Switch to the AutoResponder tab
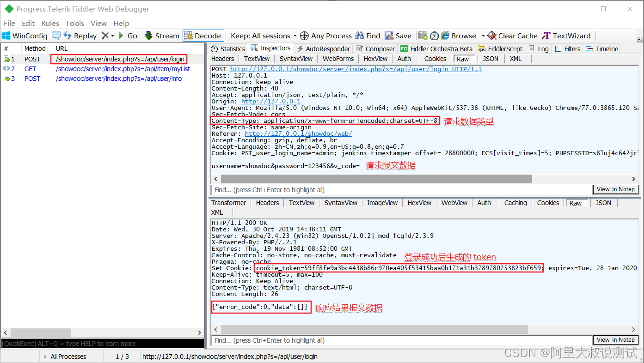 323,48
